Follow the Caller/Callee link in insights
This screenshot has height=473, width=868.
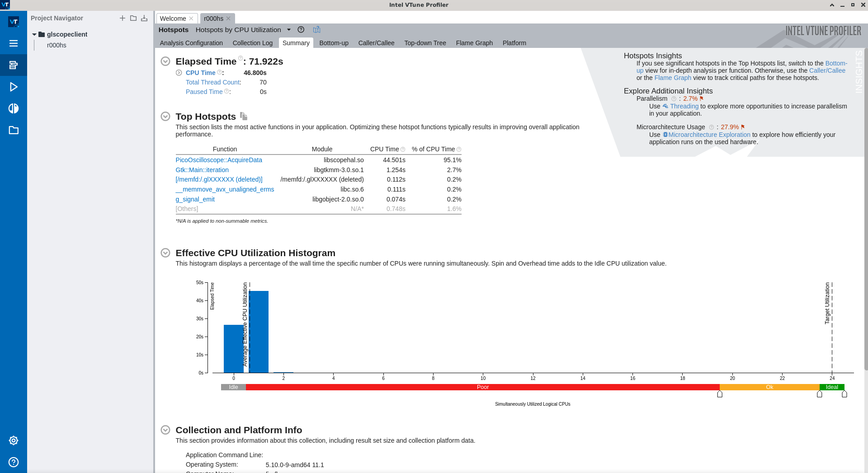(827, 70)
